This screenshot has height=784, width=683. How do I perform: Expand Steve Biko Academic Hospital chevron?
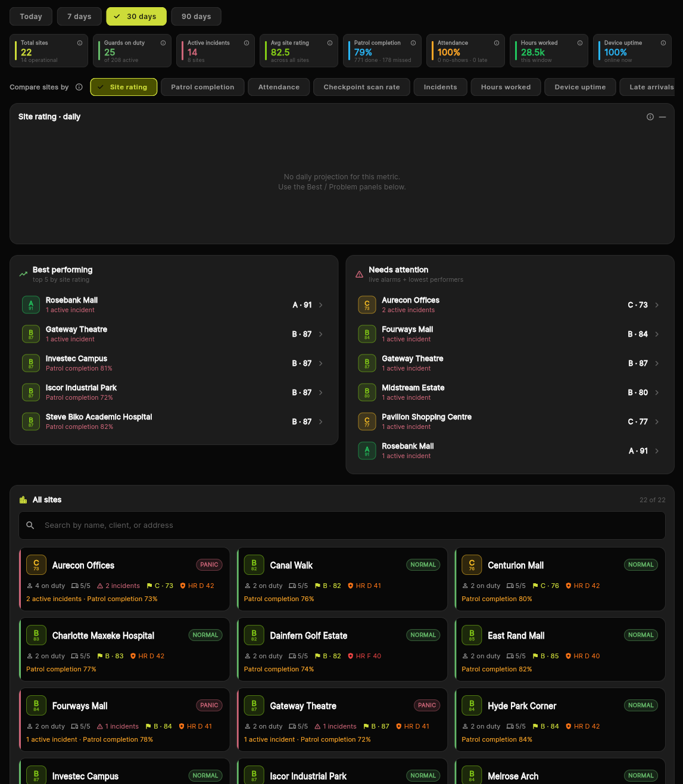coord(321,422)
